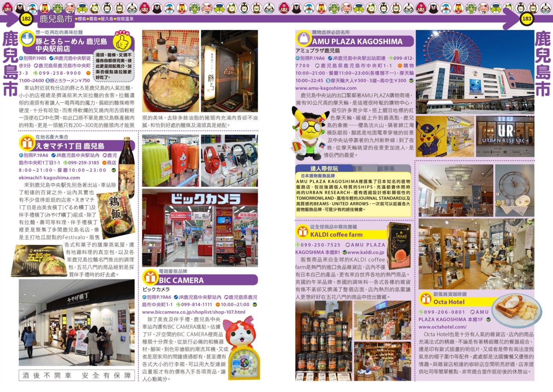
Task: Select the greyed 故事集 tab
Action: (x=386, y=168)
